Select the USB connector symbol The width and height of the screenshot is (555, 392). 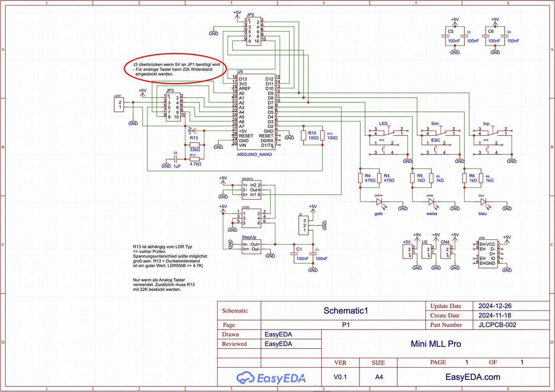tap(487, 254)
